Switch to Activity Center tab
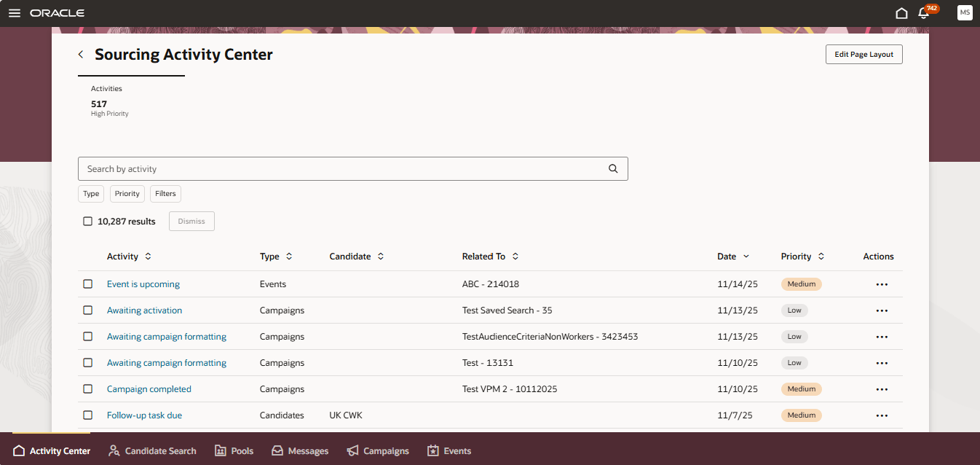The image size is (980, 465). [51, 450]
